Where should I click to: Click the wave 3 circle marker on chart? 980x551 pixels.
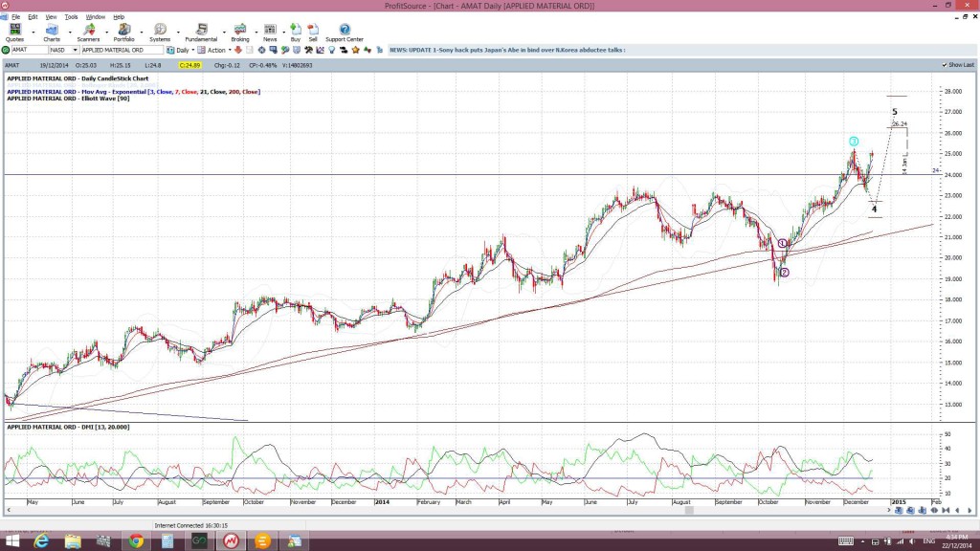click(x=854, y=142)
